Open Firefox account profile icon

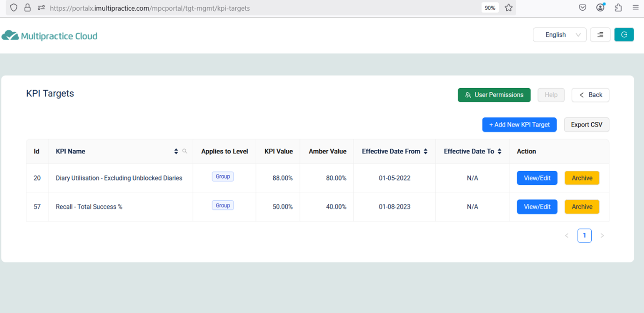[601, 7]
